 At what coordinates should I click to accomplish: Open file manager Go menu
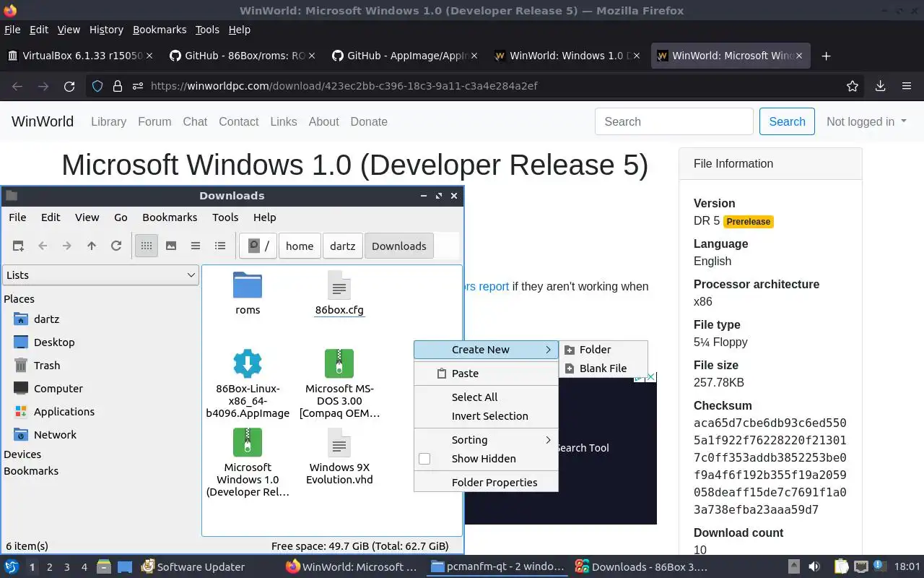pos(121,217)
